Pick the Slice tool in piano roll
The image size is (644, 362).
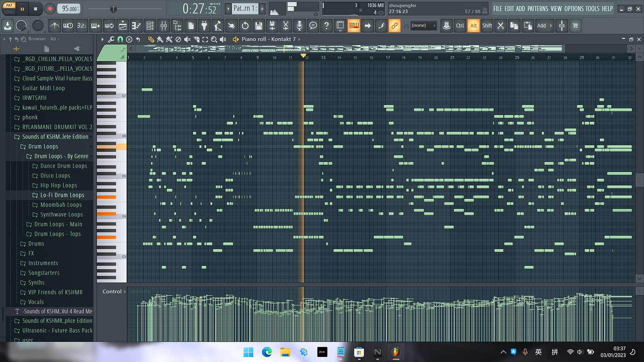pos(196,40)
